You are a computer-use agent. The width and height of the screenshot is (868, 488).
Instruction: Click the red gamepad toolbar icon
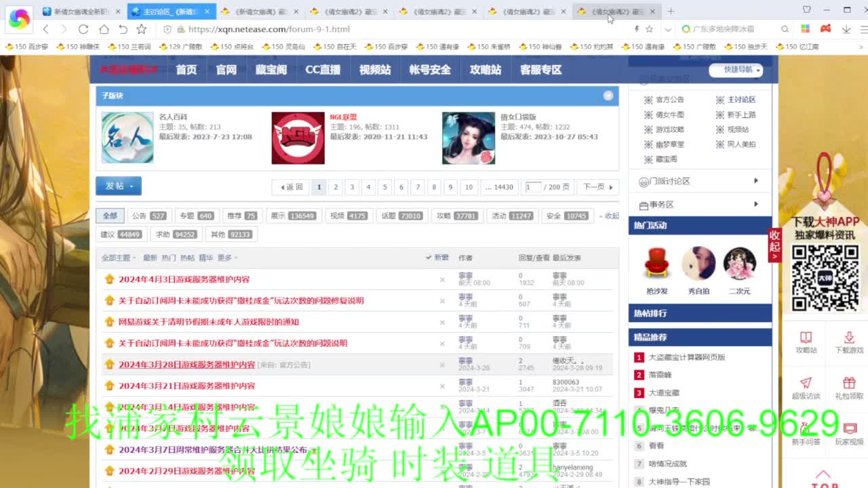(x=825, y=29)
